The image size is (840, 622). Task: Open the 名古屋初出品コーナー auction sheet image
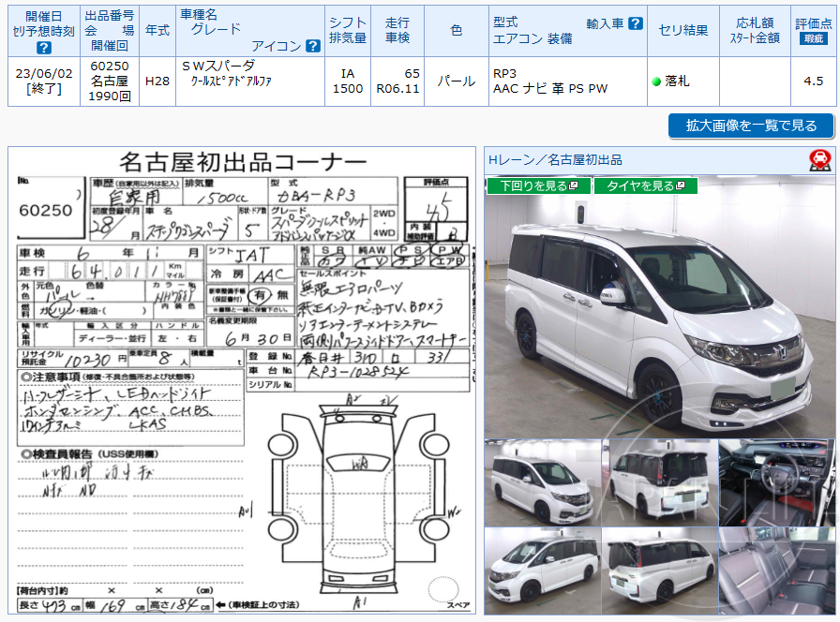pyautogui.click(x=239, y=375)
